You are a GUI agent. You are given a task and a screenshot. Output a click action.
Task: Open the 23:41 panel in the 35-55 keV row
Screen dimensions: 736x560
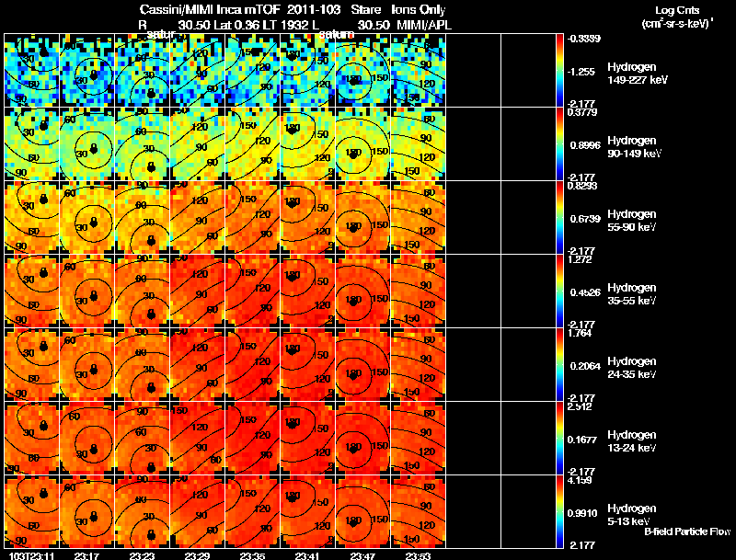click(308, 291)
